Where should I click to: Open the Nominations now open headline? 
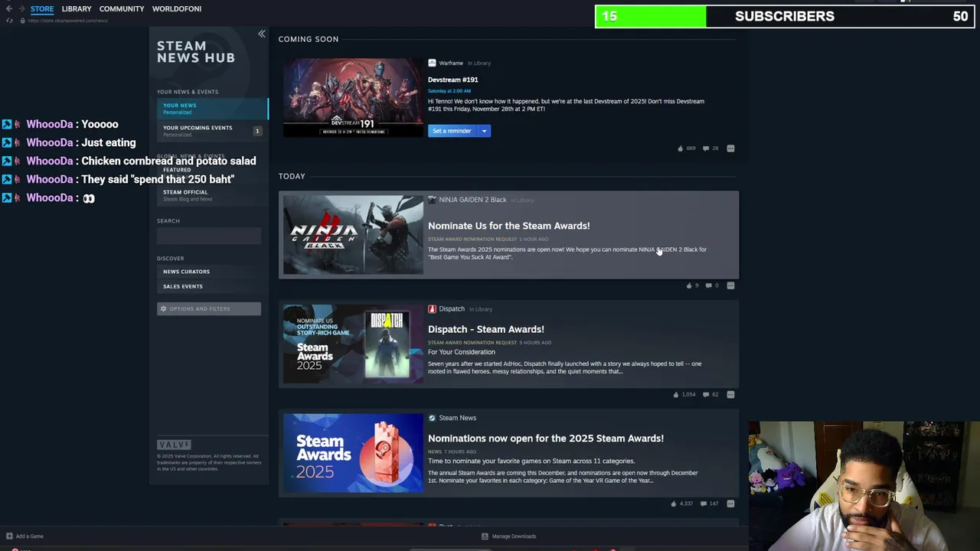pyautogui.click(x=546, y=439)
